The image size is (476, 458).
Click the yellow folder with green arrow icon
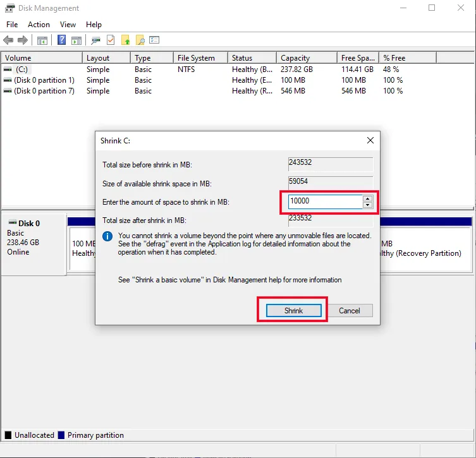126,40
